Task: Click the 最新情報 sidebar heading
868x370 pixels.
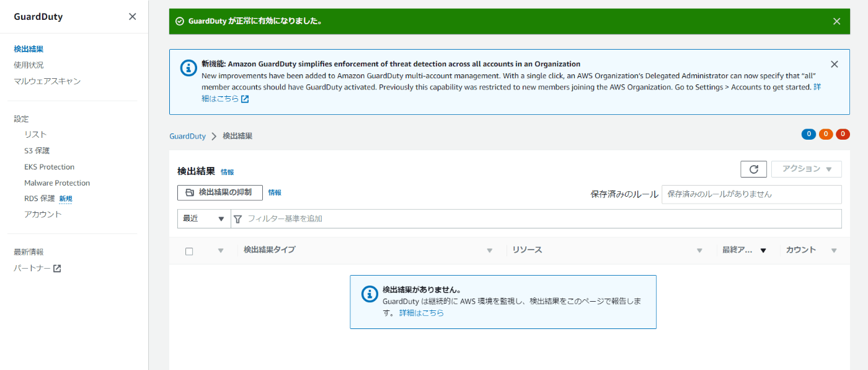Action: [29, 252]
